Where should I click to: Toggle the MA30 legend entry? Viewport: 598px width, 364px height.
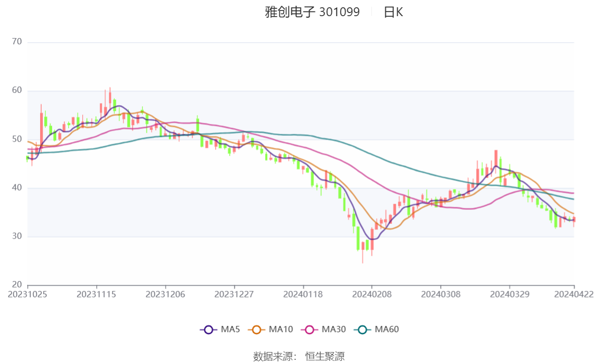[x=323, y=329]
